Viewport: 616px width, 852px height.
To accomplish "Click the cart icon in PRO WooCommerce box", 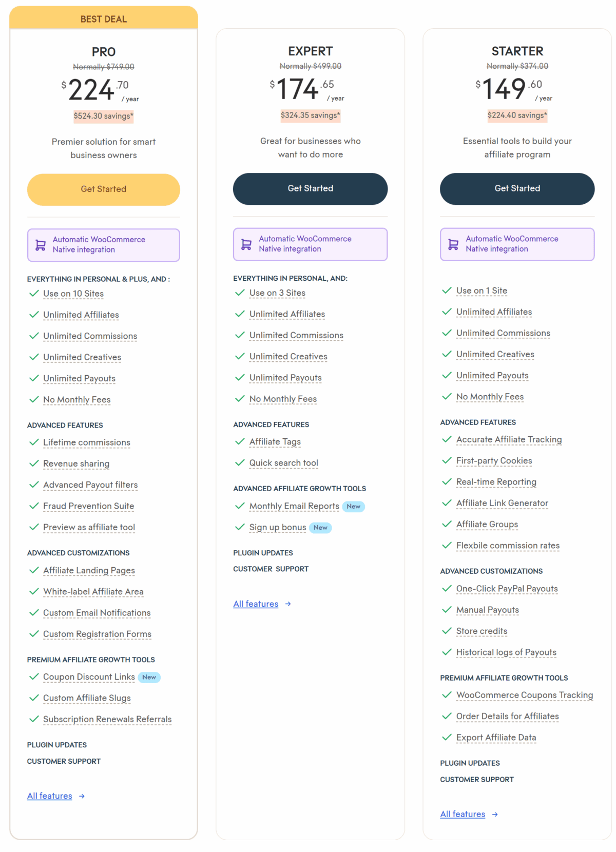I will [x=41, y=245].
